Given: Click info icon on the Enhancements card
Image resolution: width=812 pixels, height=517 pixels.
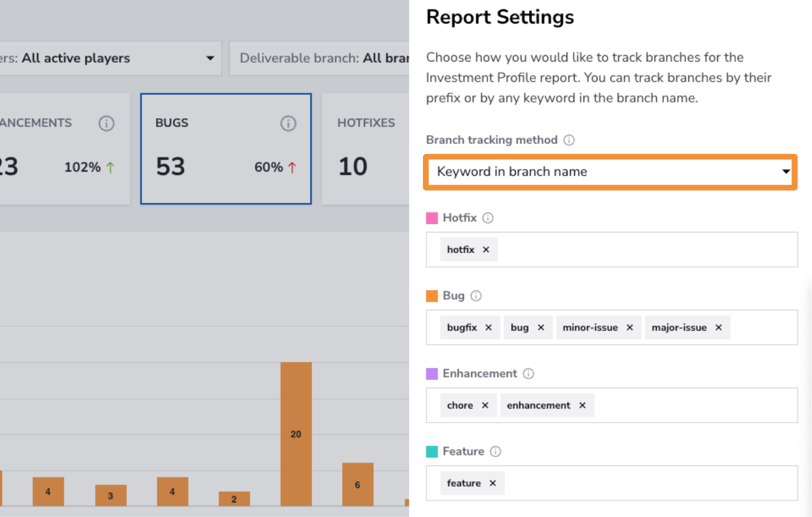Looking at the screenshot, I should pyautogui.click(x=107, y=124).
